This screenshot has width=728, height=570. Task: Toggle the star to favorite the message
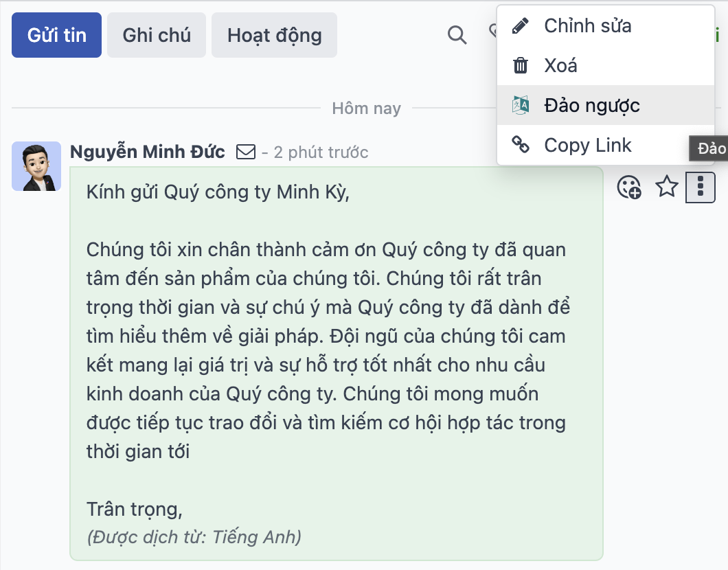pos(666,186)
